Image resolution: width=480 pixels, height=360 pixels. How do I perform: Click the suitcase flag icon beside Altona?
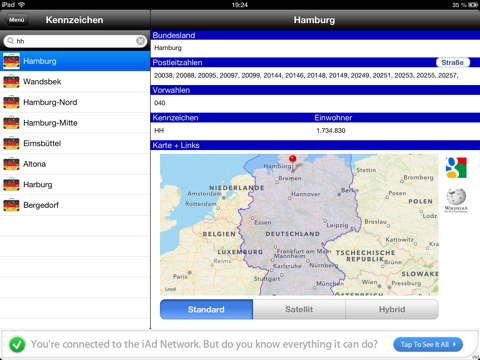pos(11,164)
